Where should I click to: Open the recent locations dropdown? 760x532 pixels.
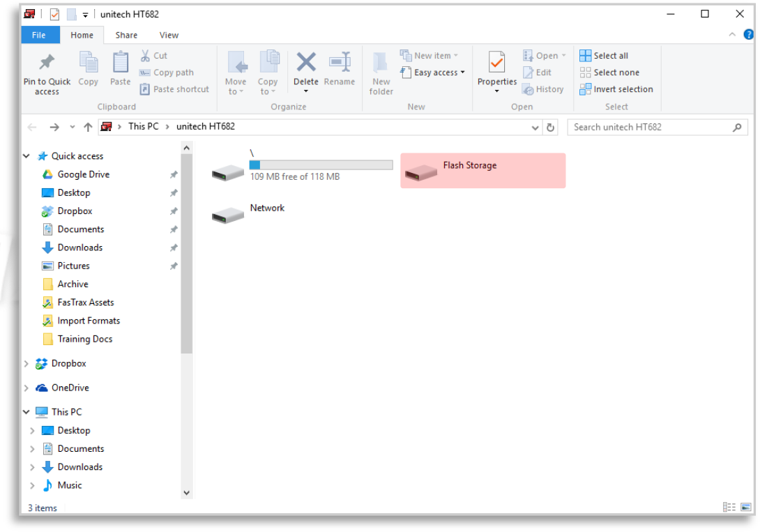73,127
